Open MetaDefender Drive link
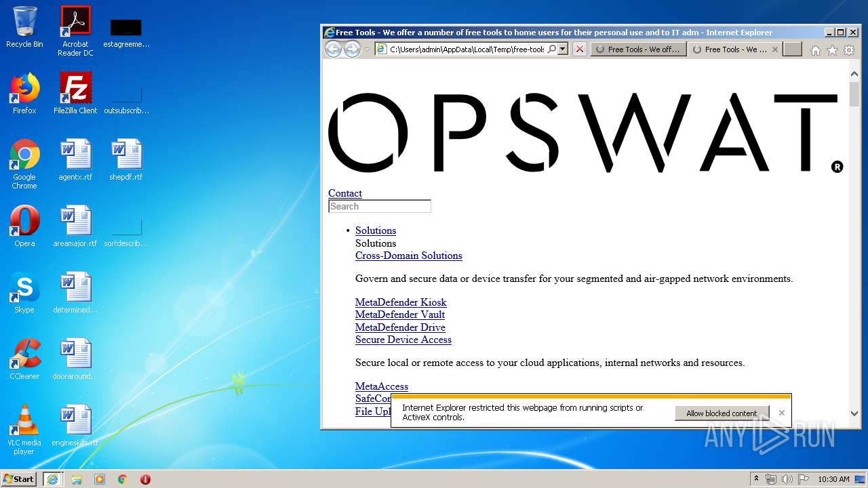This screenshot has height=488, width=868. (400, 327)
